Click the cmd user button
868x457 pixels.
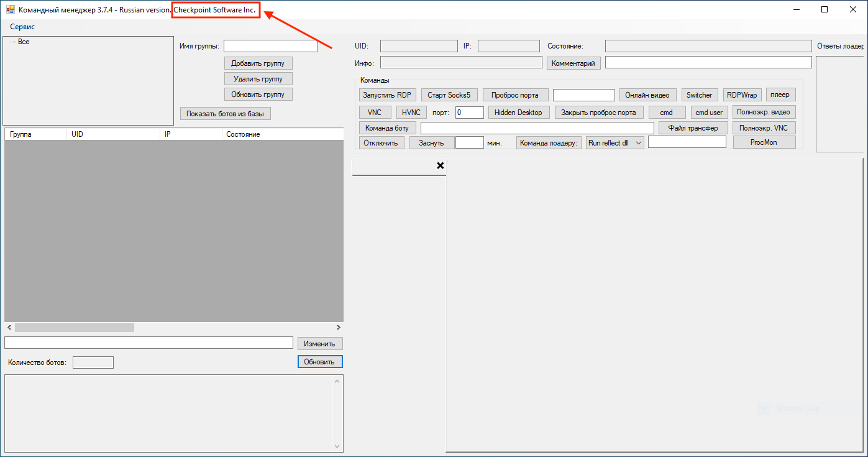point(709,113)
